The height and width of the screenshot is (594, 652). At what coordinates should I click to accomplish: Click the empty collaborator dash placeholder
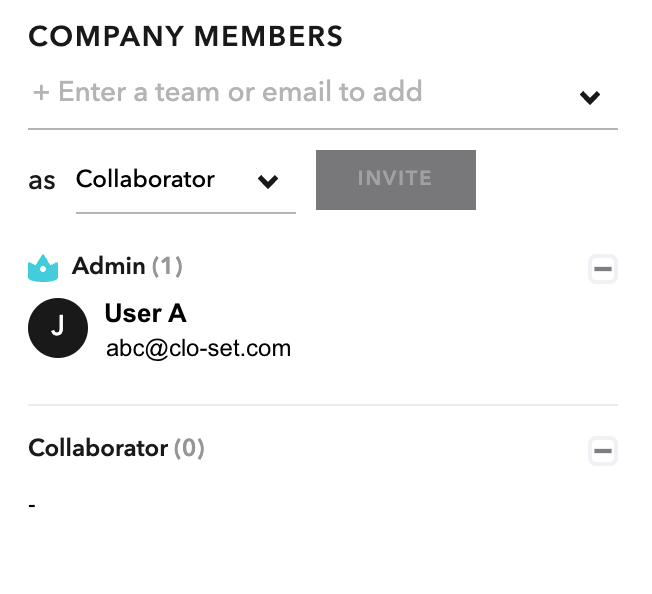32,505
